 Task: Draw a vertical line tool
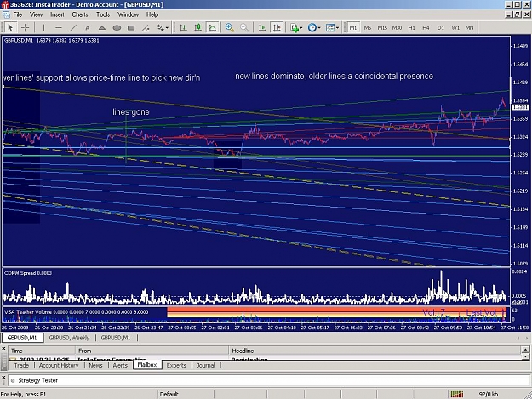coord(43,27)
